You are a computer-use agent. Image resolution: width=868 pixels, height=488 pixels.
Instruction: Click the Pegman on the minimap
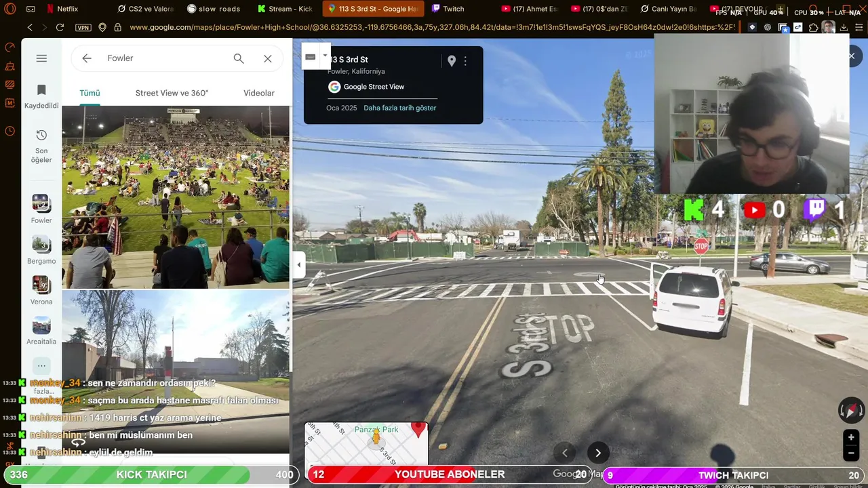pos(376,438)
